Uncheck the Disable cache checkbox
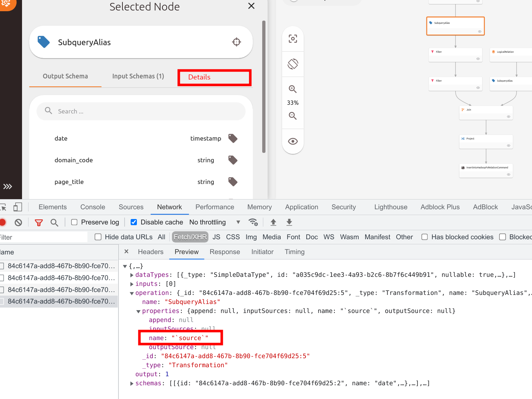The image size is (532, 399). 134,222
